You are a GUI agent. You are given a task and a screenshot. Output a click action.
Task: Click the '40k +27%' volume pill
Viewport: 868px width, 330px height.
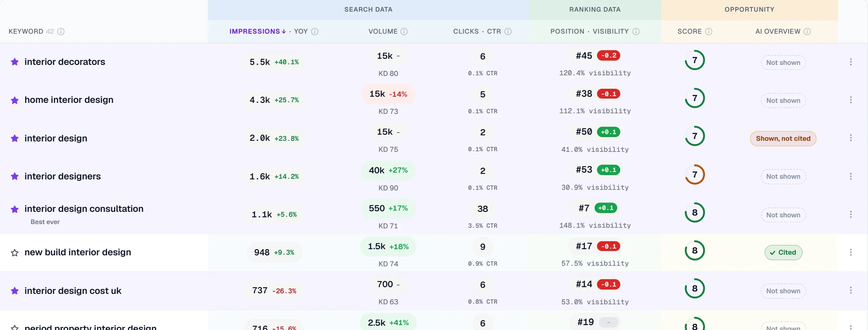pyautogui.click(x=388, y=171)
